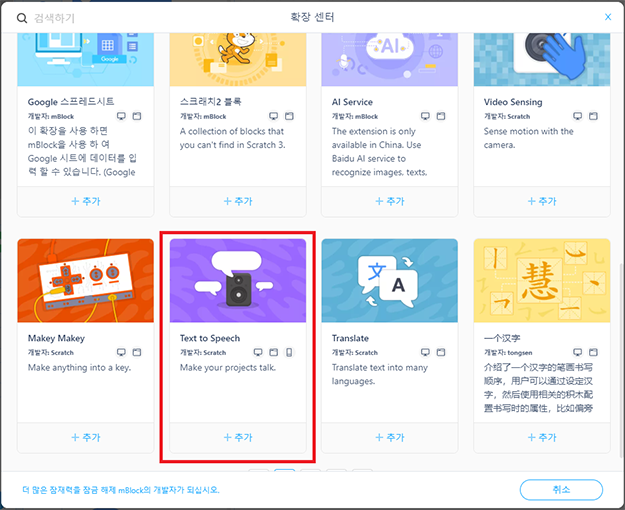This screenshot has width=625, height=510.
Task: Select the 스크래치2 블록 title text
Action: [x=210, y=102]
